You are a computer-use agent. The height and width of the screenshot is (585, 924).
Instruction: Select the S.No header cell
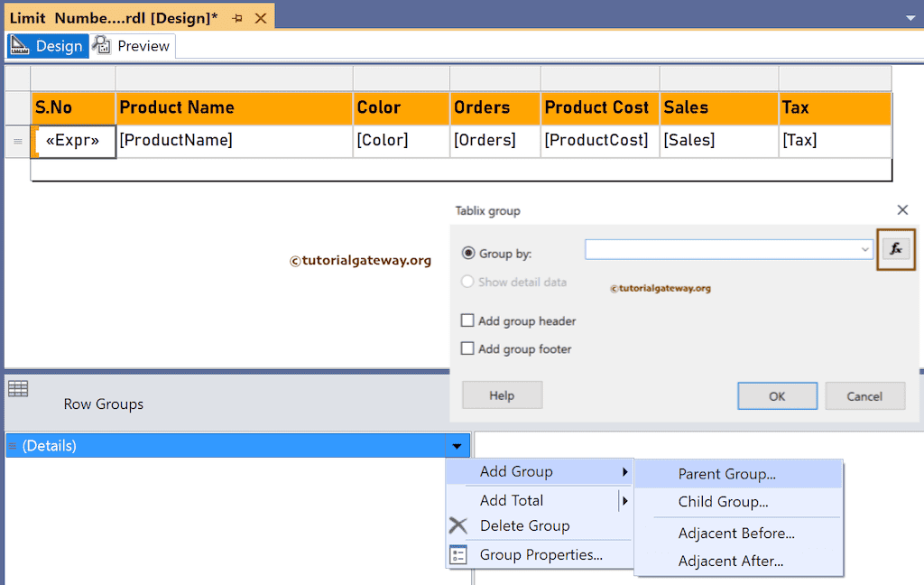click(x=73, y=108)
